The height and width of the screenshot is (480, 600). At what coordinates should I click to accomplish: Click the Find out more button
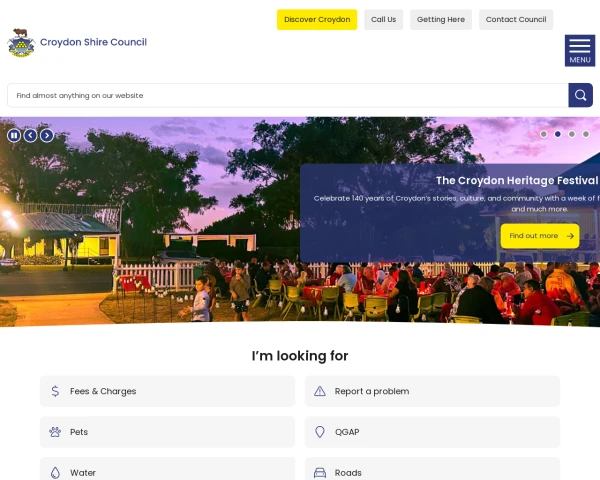click(x=540, y=236)
